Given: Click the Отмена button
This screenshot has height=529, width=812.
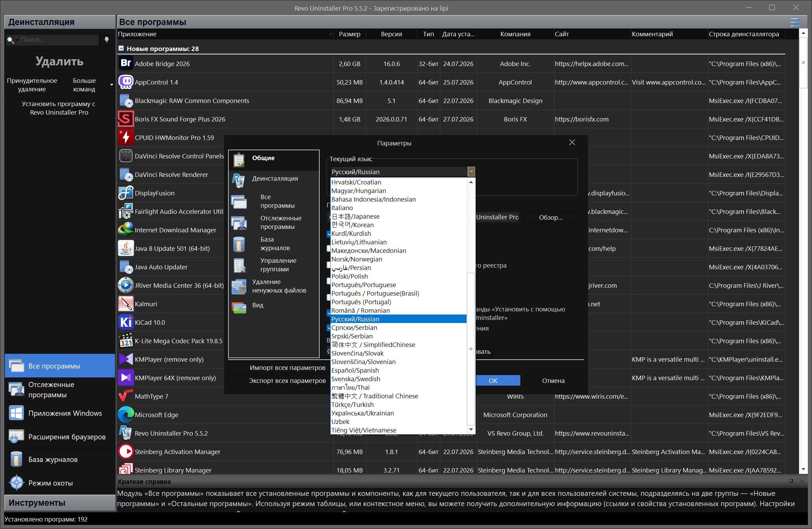Looking at the screenshot, I should point(553,380).
